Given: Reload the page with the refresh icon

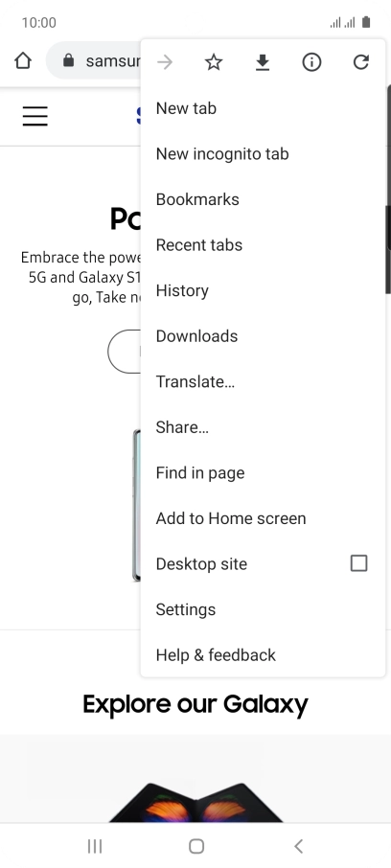Looking at the screenshot, I should 361,62.
